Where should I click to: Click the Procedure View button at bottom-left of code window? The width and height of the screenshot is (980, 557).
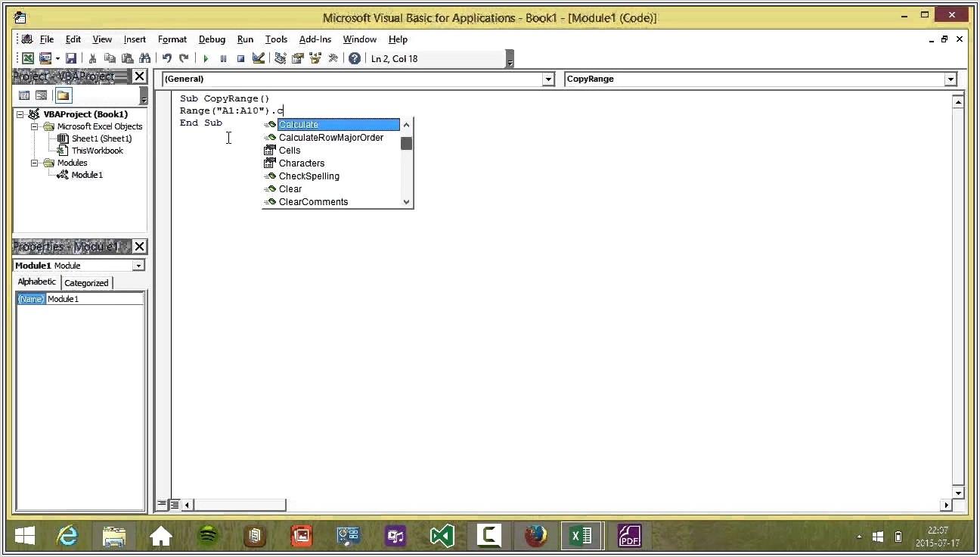(162, 504)
